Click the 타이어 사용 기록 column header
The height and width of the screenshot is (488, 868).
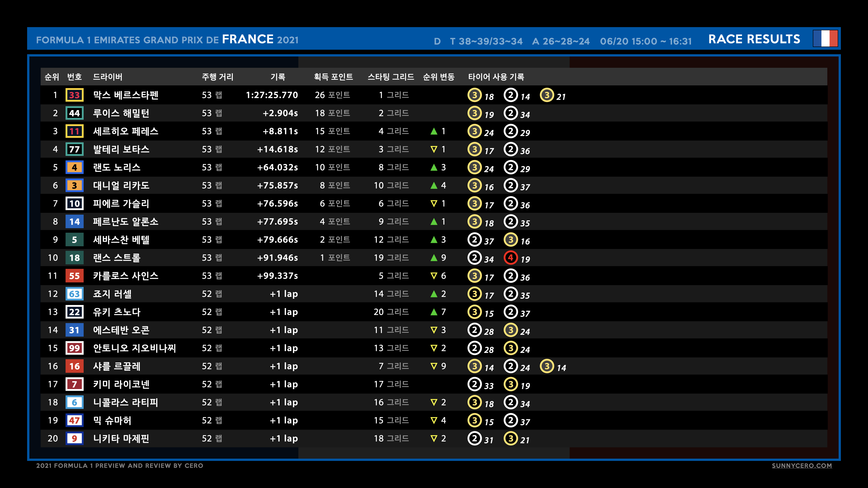pyautogui.click(x=496, y=77)
